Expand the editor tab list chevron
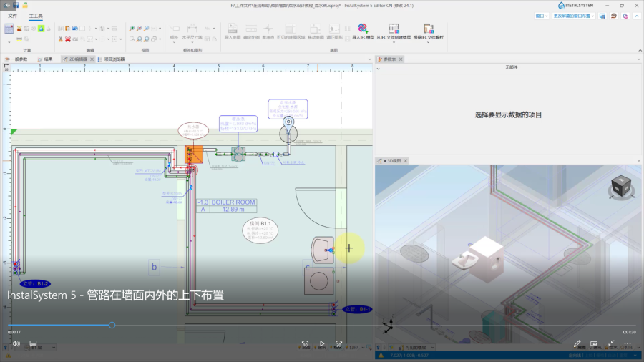 click(369, 59)
